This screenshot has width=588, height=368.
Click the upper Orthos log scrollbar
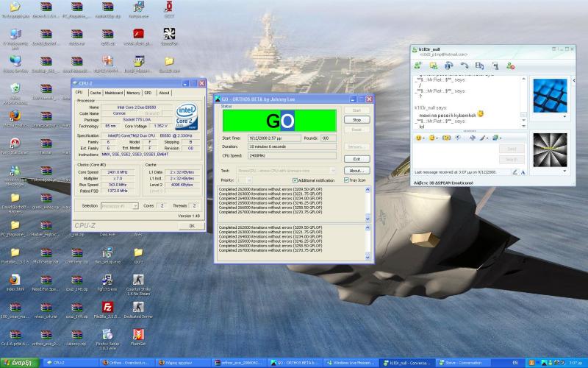(x=367, y=204)
